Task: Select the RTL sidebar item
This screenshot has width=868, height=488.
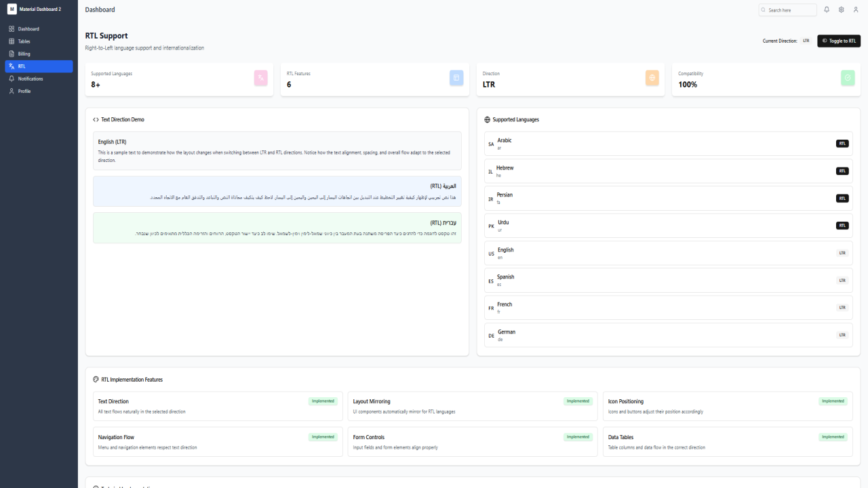Action: [x=39, y=66]
